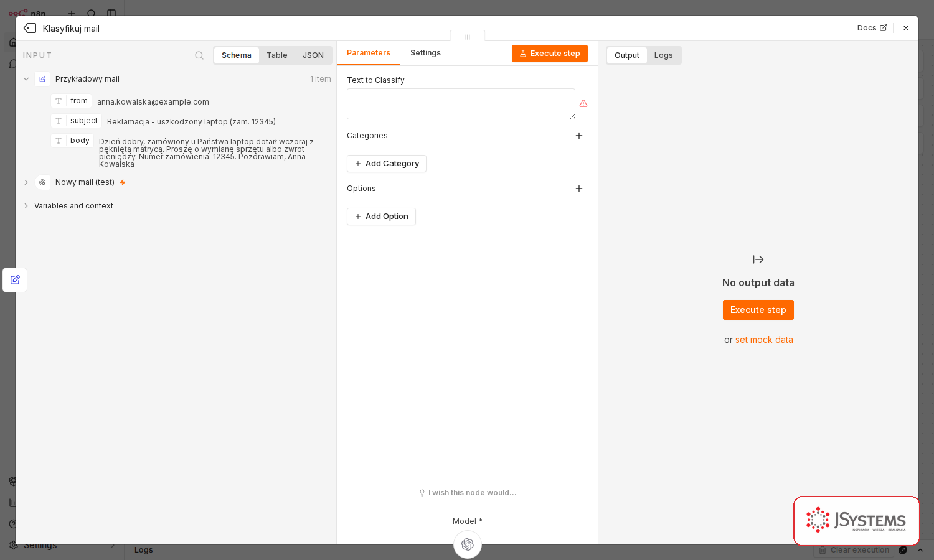Click the Reklamacja subject value text

click(x=191, y=122)
